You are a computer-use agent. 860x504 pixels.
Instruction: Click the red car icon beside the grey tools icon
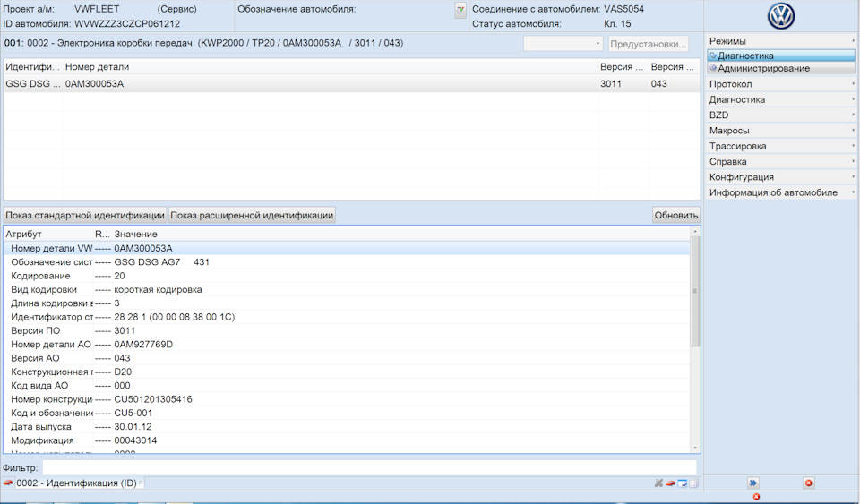(x=670, y=483)
